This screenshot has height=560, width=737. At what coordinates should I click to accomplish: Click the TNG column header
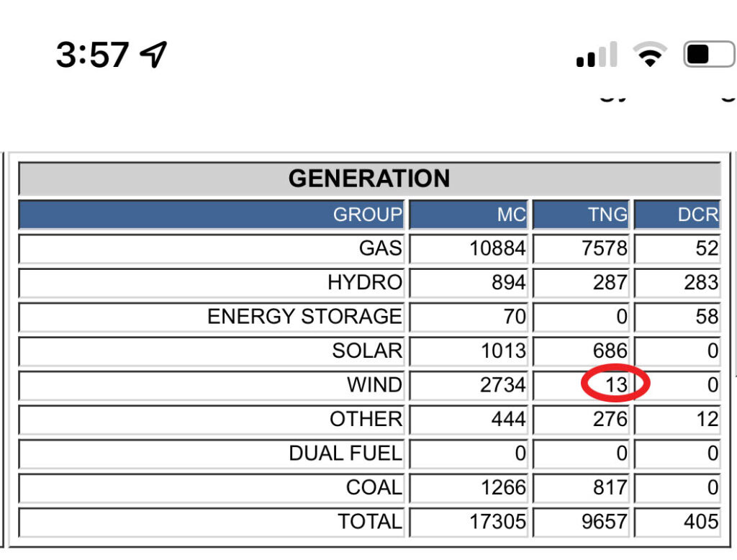point(608,214)
